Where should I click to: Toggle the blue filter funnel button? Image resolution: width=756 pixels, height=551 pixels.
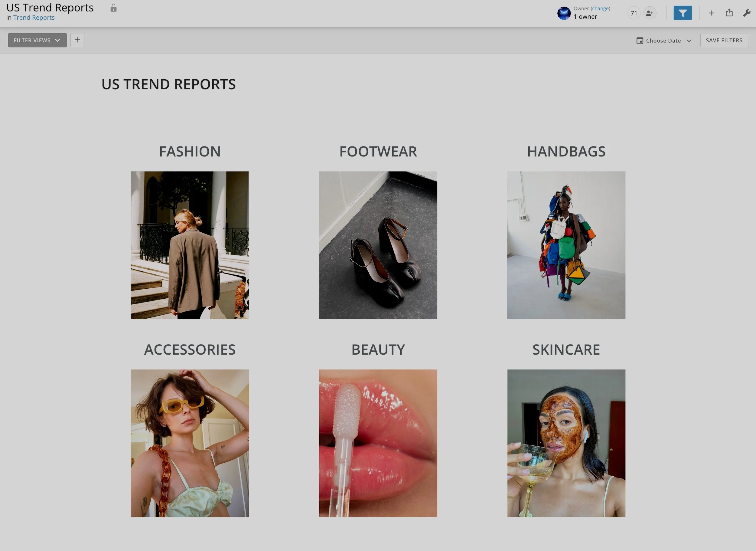coord(682,13)
